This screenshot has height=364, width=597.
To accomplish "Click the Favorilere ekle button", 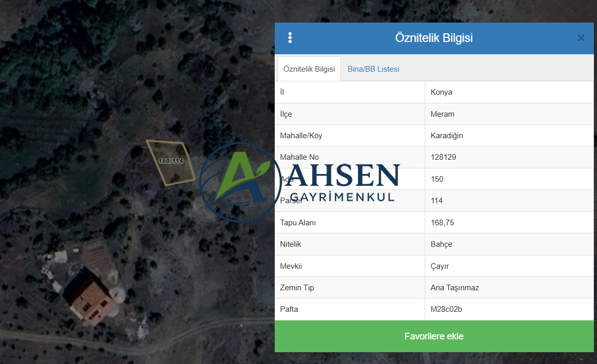I will [x=434, y=336].
